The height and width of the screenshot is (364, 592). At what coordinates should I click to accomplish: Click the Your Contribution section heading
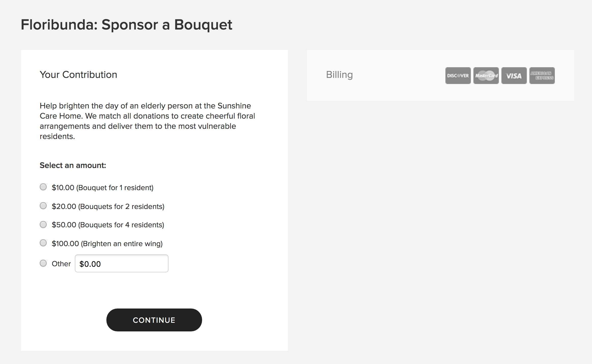click(x=78, y=75)
